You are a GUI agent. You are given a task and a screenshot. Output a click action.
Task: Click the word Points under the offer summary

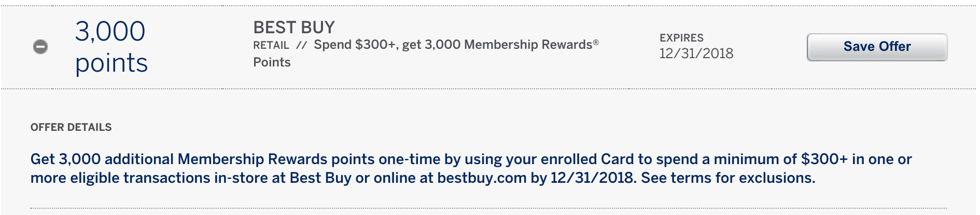pyautogui.click(x=272, y=62)
